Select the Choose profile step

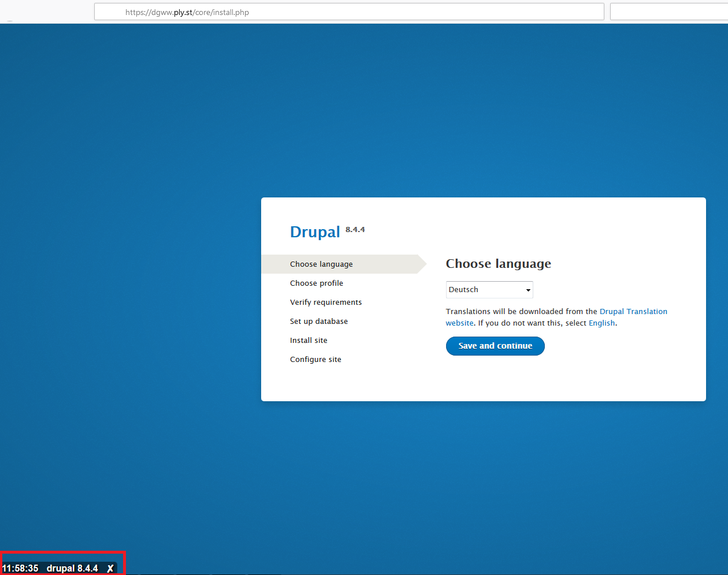pos(317,283)
